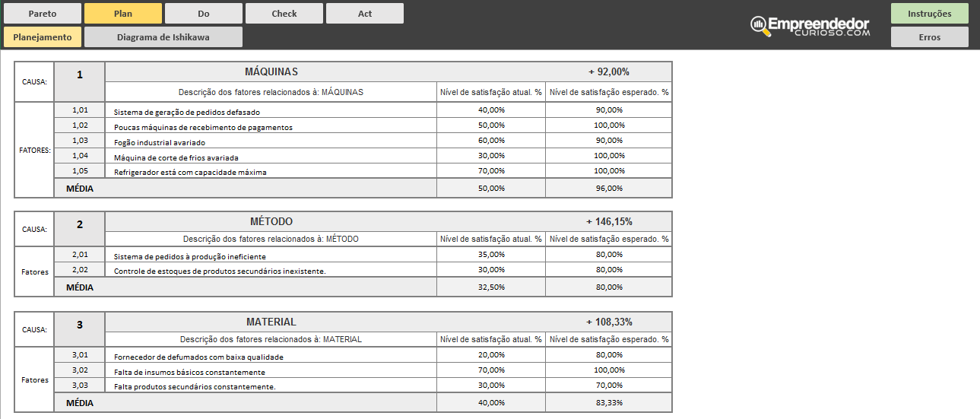Click MATERIAL MÉDIA current satisfaction

tap(491, 402)
